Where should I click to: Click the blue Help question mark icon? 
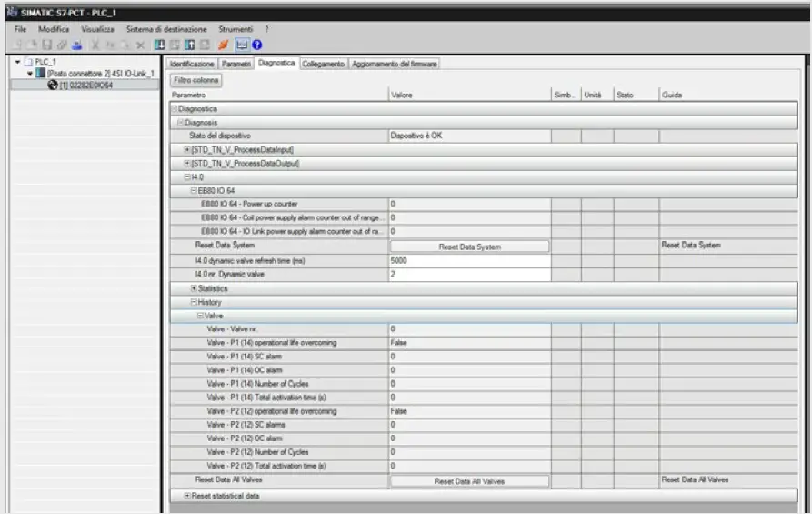click(256, 45)
